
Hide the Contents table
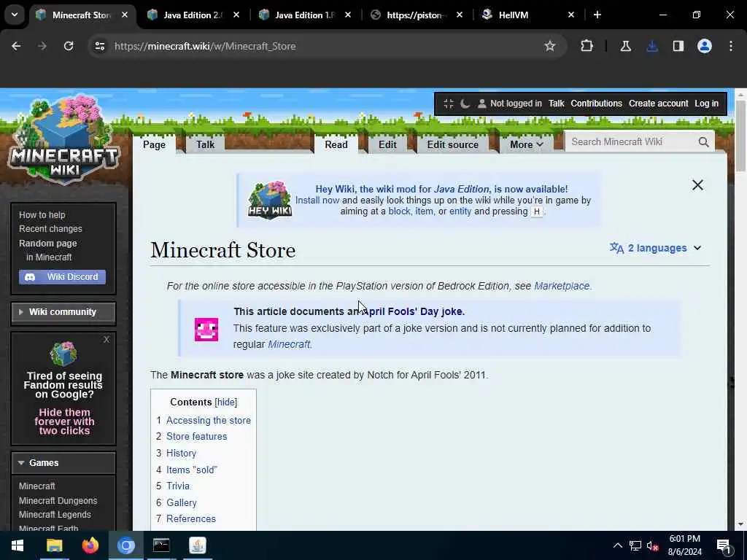pos(226,402)
